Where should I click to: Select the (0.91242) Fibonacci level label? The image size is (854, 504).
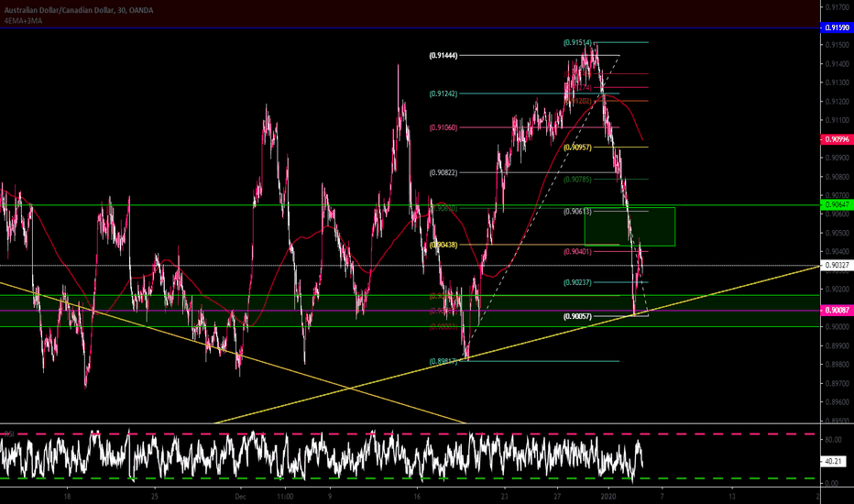point(443,93)
